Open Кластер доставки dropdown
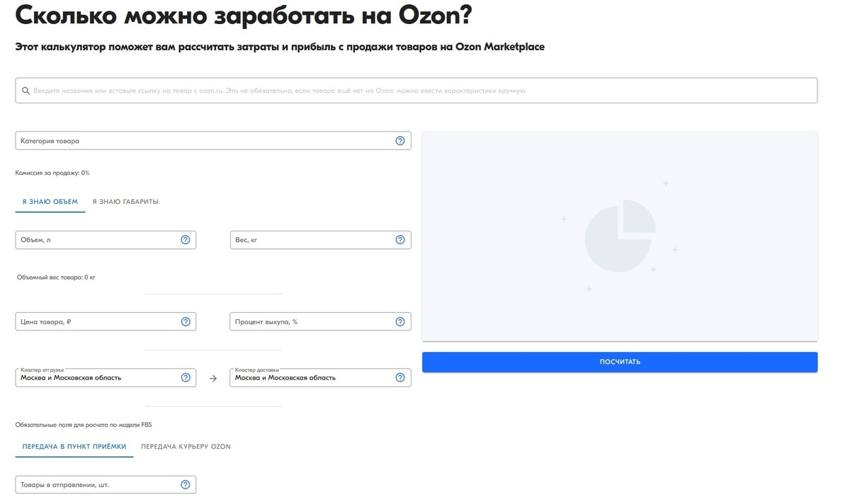 tap(320, 378)
